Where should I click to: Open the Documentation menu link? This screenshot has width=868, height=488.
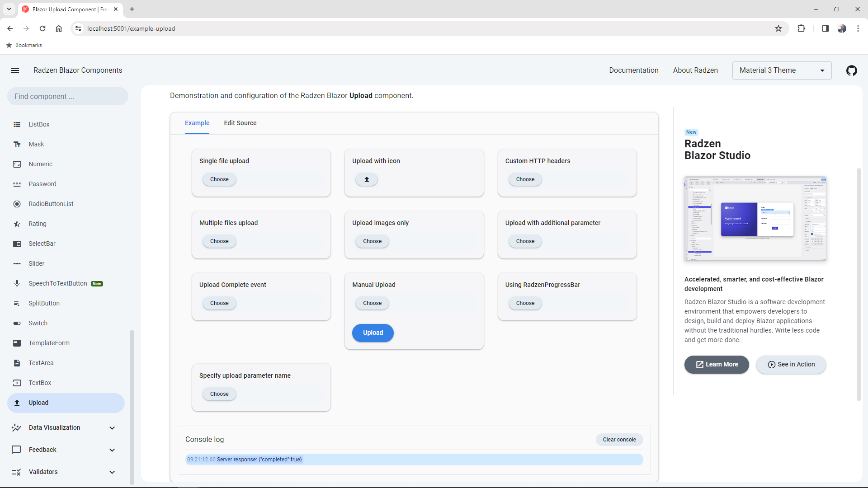tap(633, 70)
